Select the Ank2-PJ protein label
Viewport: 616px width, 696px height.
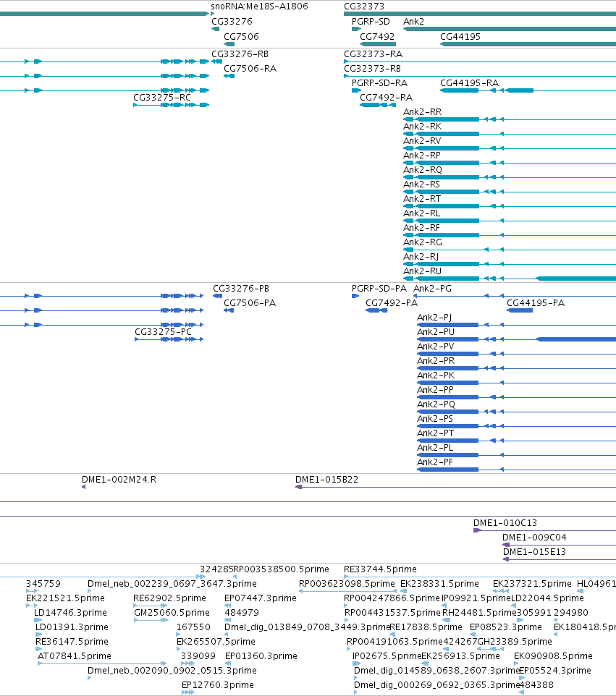click(434, 318)
